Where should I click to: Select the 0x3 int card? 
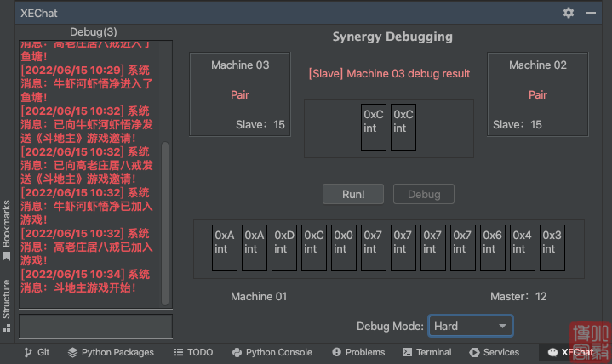click(x=552, y=248)
